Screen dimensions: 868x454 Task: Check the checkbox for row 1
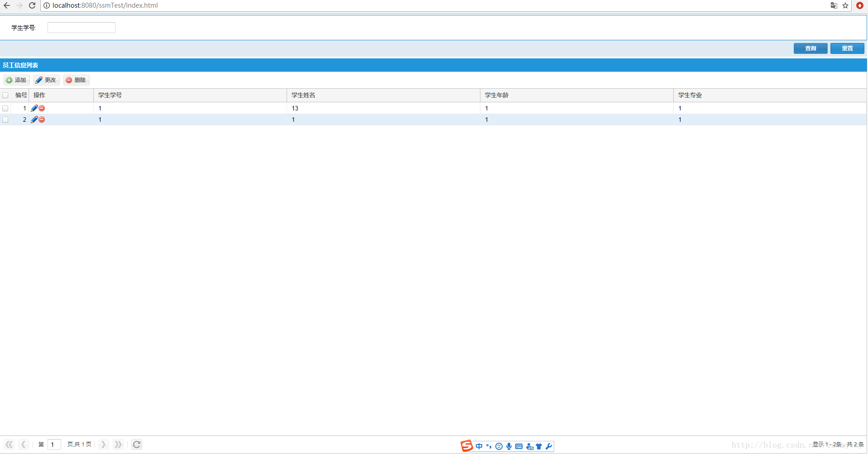tap(5, 108)
